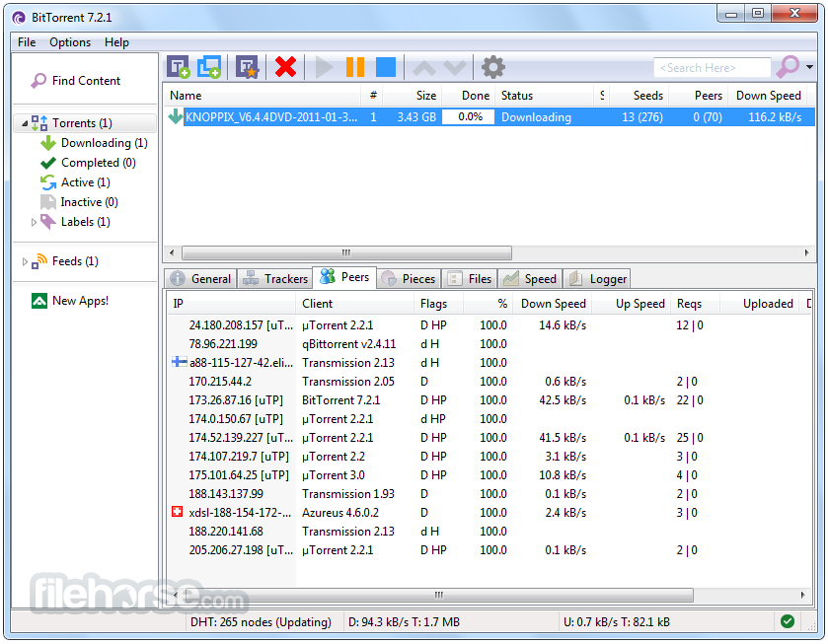Open Find Content in the sidebar
Viewport: 828px width, 644px height.
tap(86, 81)
